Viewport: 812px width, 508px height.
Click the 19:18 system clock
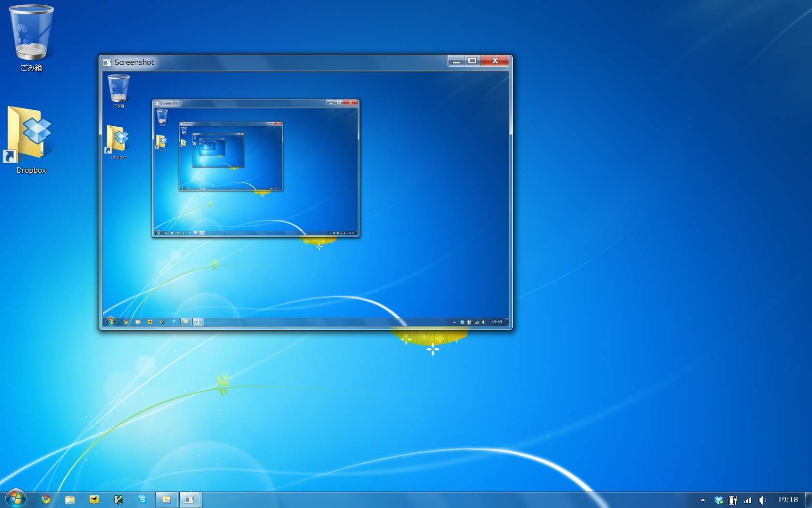pyautogui.click(x=787, y=500)
